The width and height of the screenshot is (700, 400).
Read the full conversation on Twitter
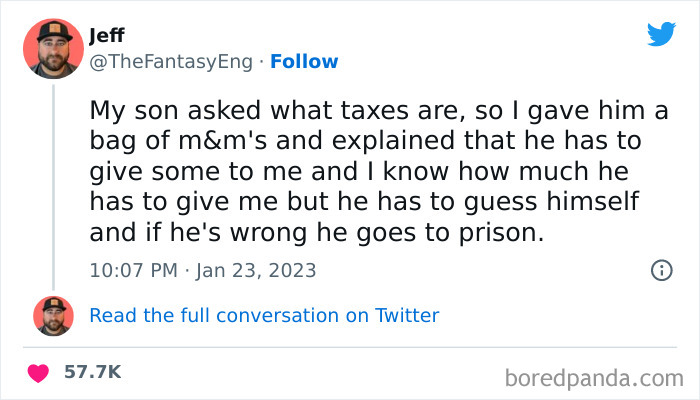[264, 316]
